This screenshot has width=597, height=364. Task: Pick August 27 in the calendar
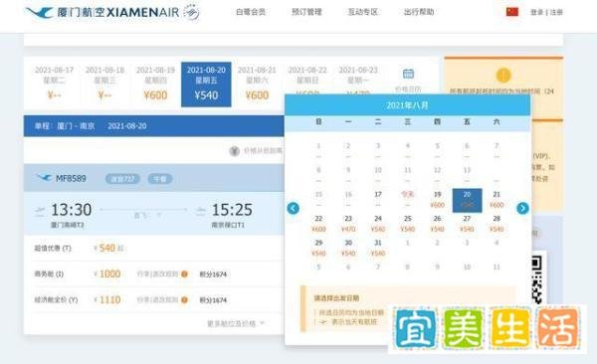467,224
